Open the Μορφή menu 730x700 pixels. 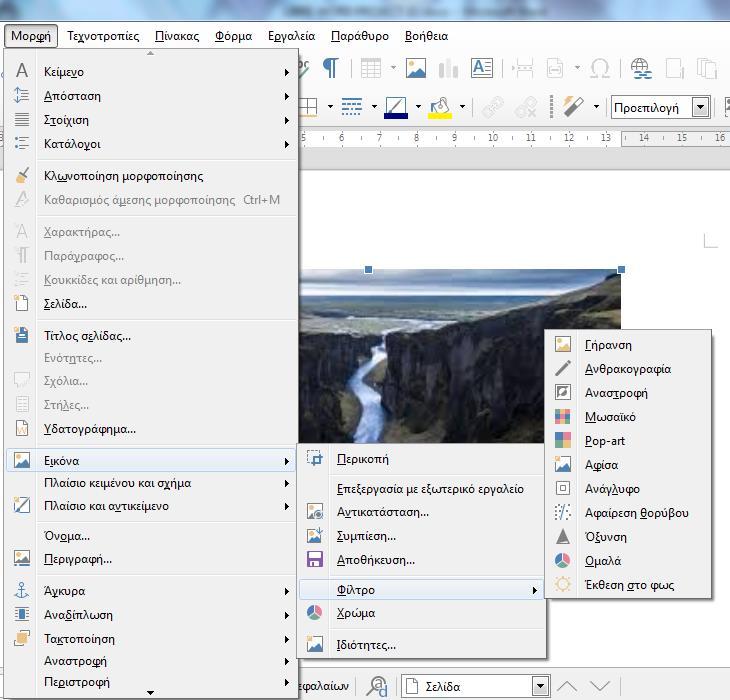tap(31, 36)
